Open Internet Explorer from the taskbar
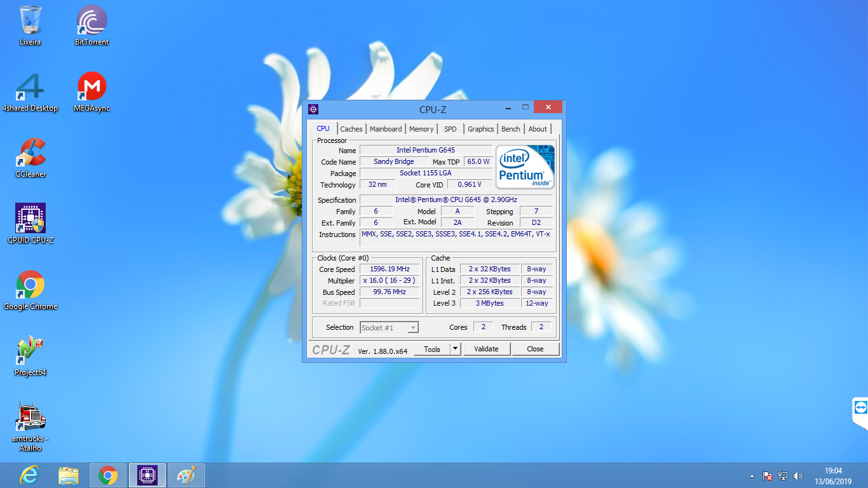The image size is (868, 488). coord(30,475)
